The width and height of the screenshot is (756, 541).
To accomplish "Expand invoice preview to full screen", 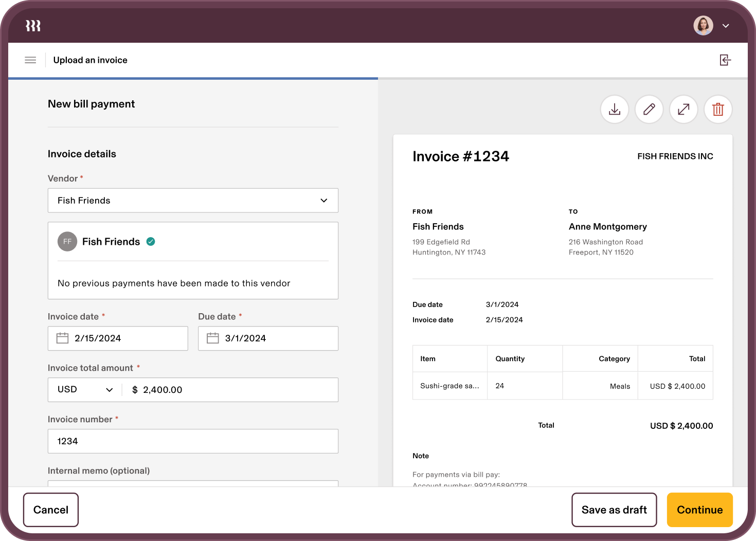I will (683, 110).
